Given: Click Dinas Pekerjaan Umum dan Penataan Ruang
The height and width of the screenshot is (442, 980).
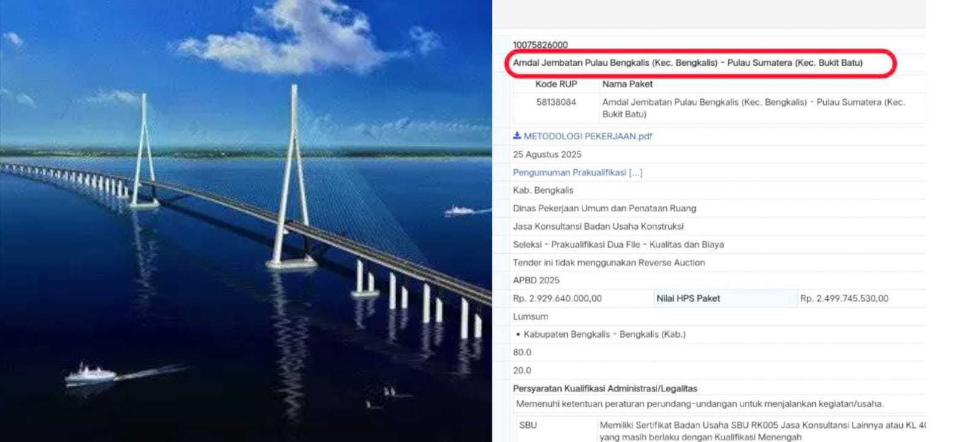Looking at the screenshot, I should coord(605,208).
